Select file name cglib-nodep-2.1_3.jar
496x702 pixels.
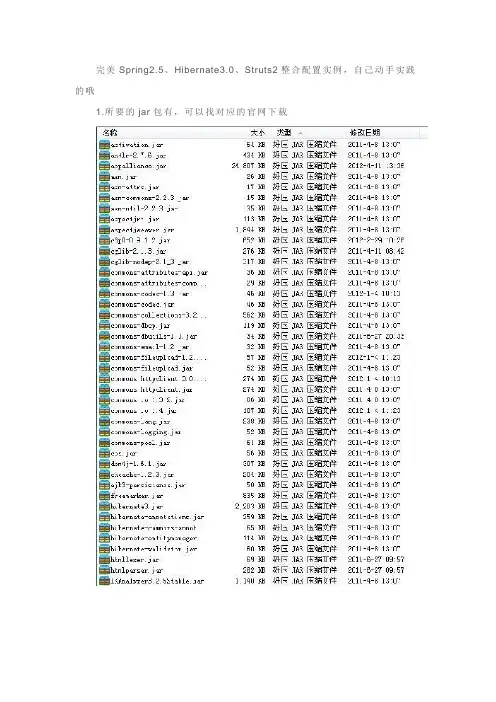(150, 262)
